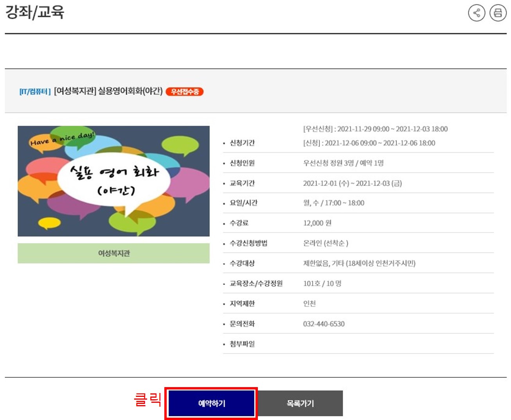Click the 교육기간 date range value
The height and width of the screenshot is (420, 511).
pyautogui.click(x=352, y=183)
